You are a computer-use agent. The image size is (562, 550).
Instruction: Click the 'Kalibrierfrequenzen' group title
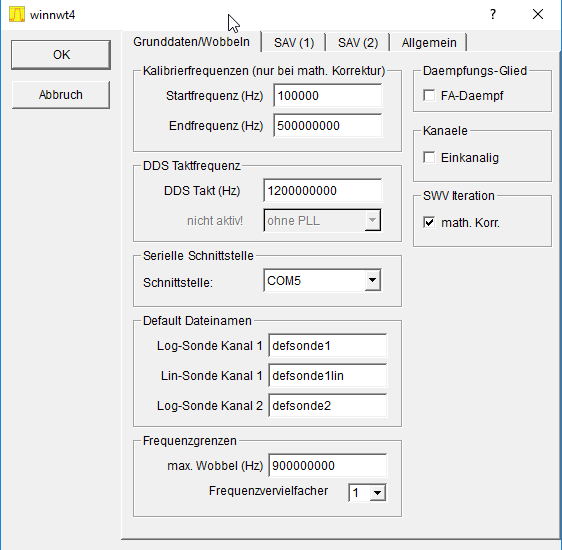click(264, 71)
